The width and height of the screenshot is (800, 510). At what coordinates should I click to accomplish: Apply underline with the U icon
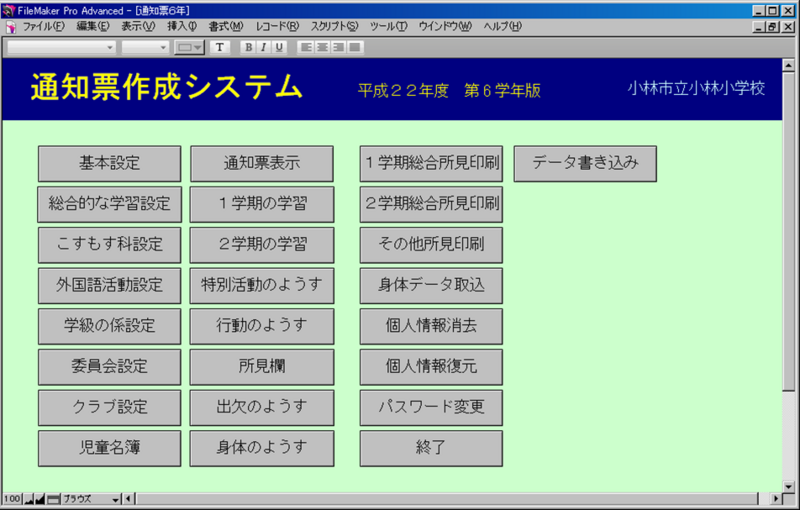[279, 47]
